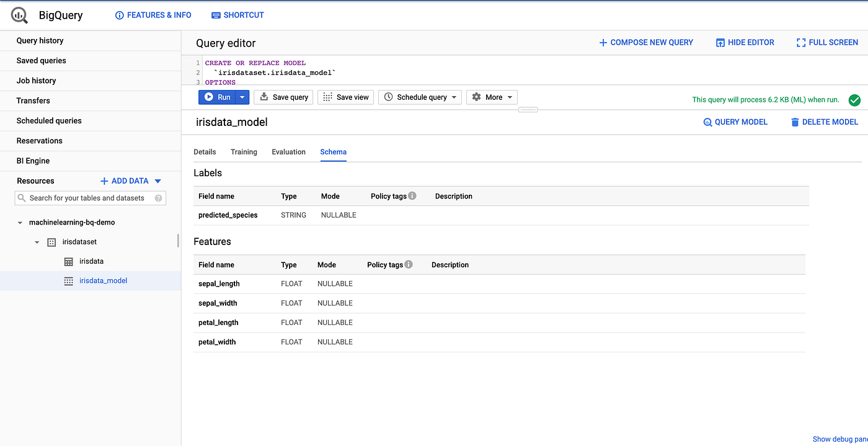
Task: Click the Query Model magnifier icon
Action: click(x=708, y=122)
